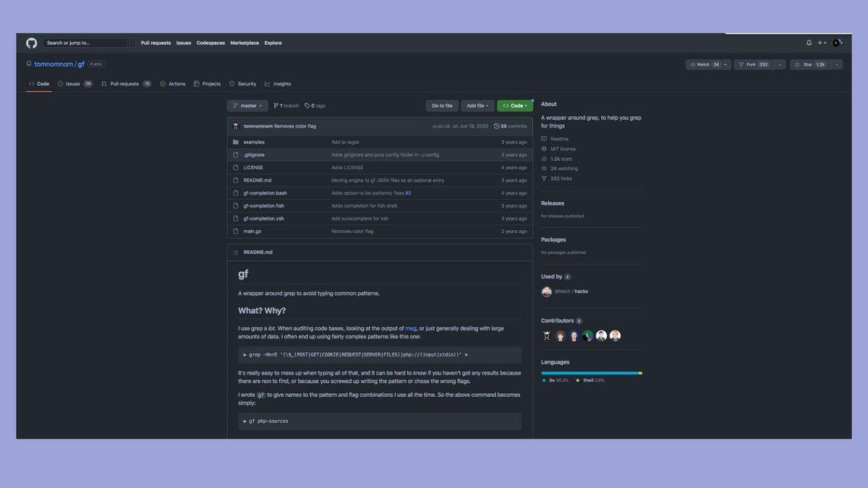Focus the Search or jump to field

pyautogui.click(x=89, y=43)
